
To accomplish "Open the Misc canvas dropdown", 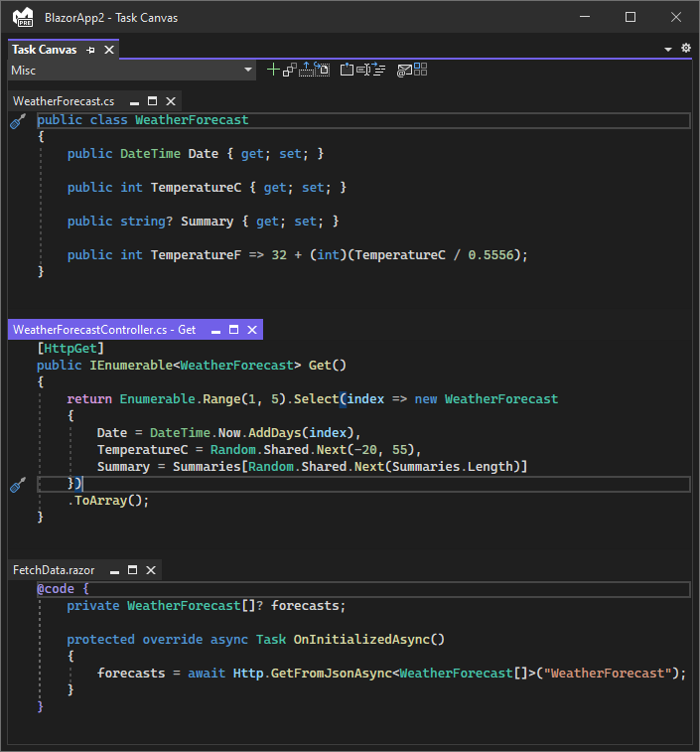I will pyautogui.click(x=248, y=71).
